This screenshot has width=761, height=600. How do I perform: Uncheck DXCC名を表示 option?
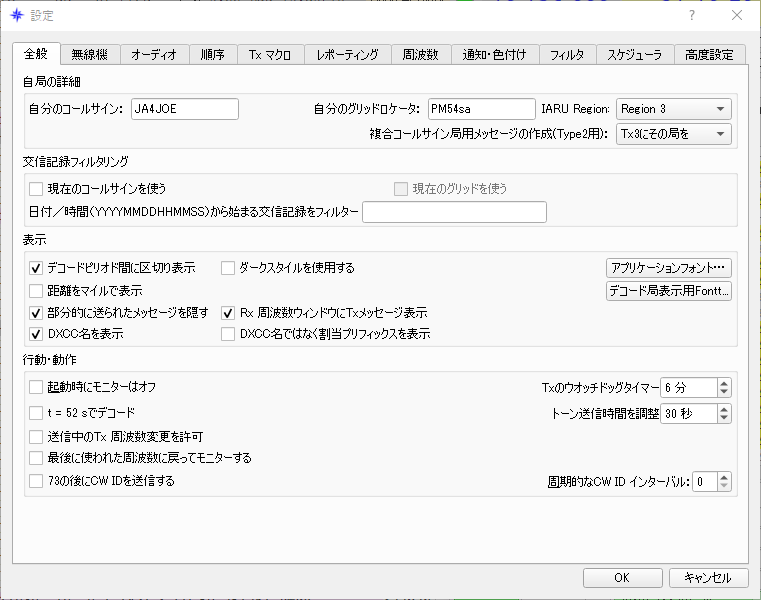pyautogui.click(x=36, y=334)
